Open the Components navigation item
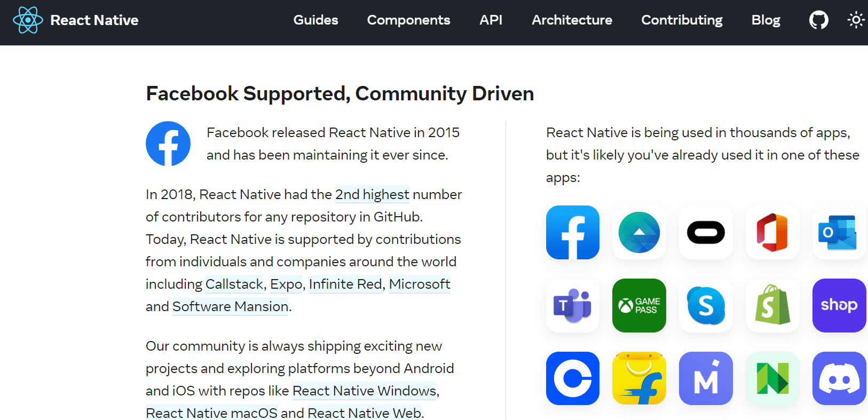 point(408,20)
